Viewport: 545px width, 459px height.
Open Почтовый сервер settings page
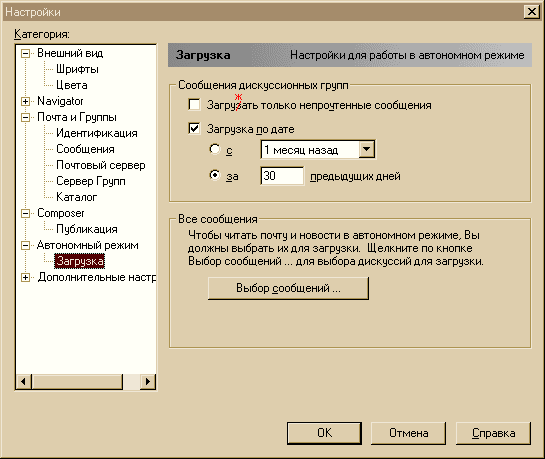(101, 165)
